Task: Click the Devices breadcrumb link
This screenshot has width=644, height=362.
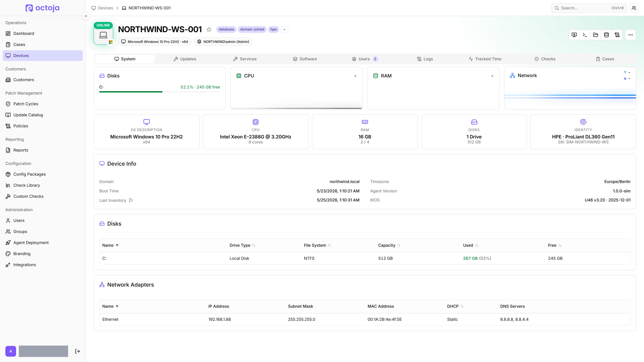Action: tap(102, 8)
